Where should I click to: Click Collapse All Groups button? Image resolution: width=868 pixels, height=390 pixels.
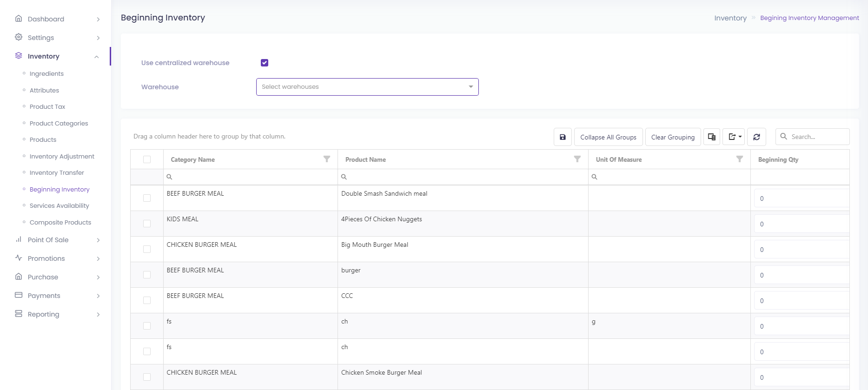click(608, 137)
